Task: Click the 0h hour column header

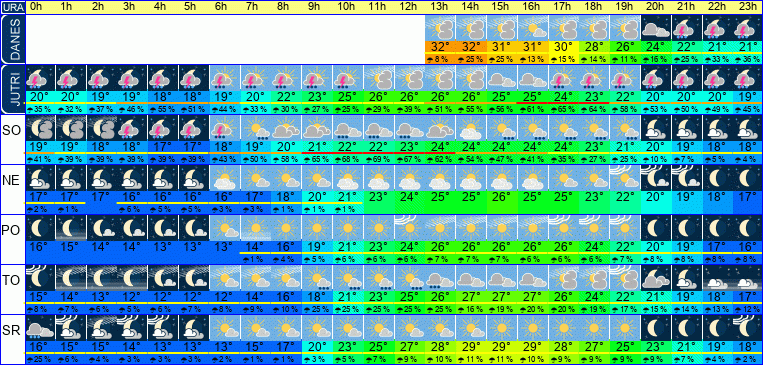Action: click(36, 7)
